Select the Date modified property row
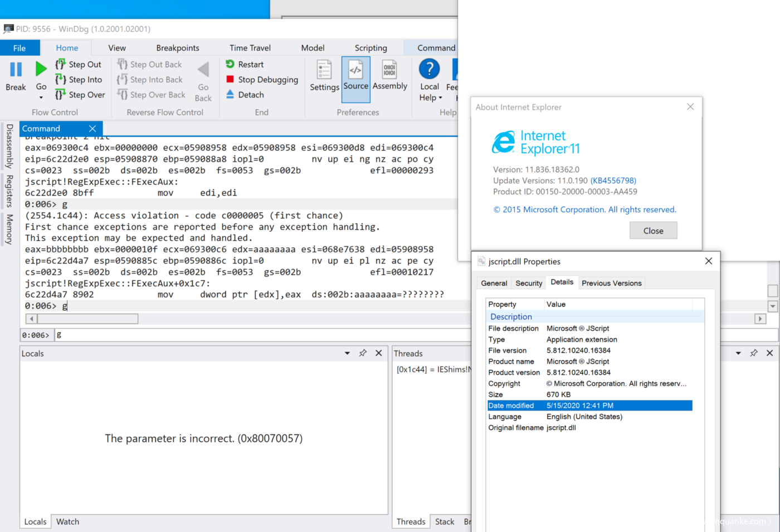The width and height of the screenshot is (780, 532). click(x=589, y=406)
